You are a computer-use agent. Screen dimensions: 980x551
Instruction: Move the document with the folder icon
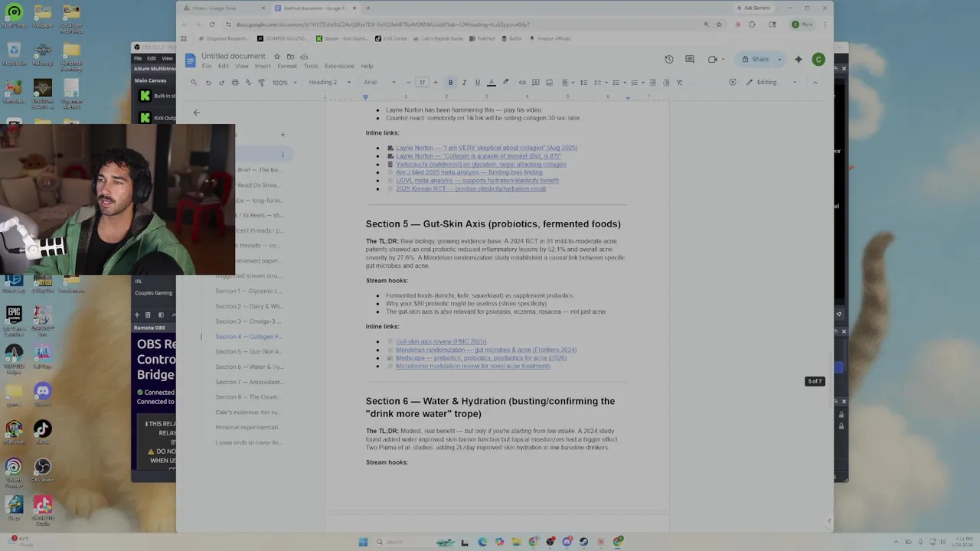(290, 57)
